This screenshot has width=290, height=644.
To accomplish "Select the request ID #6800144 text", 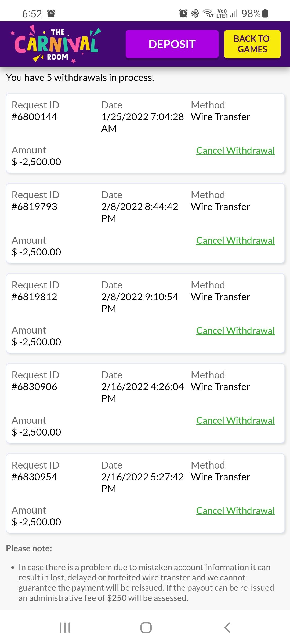I will coord(34,117).
